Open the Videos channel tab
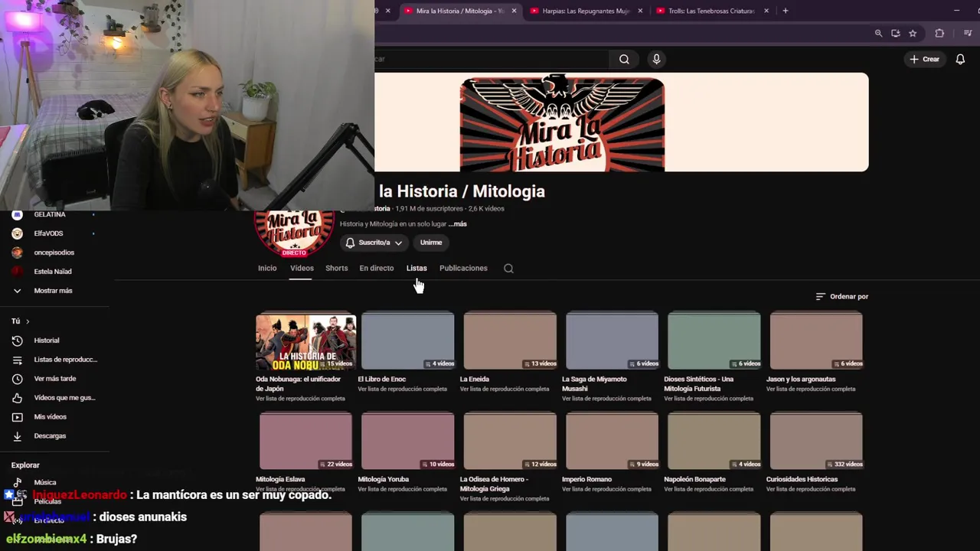The height and width of the screenshot is (551, 980). [302, 268]
